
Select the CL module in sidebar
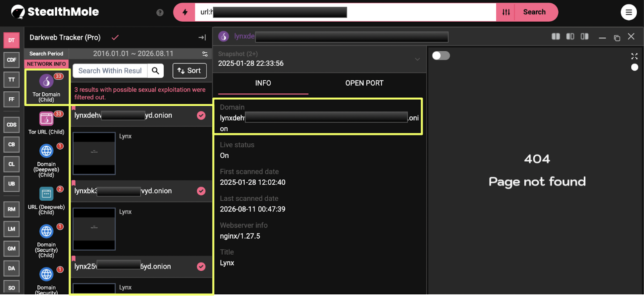[x=12, y=164]
